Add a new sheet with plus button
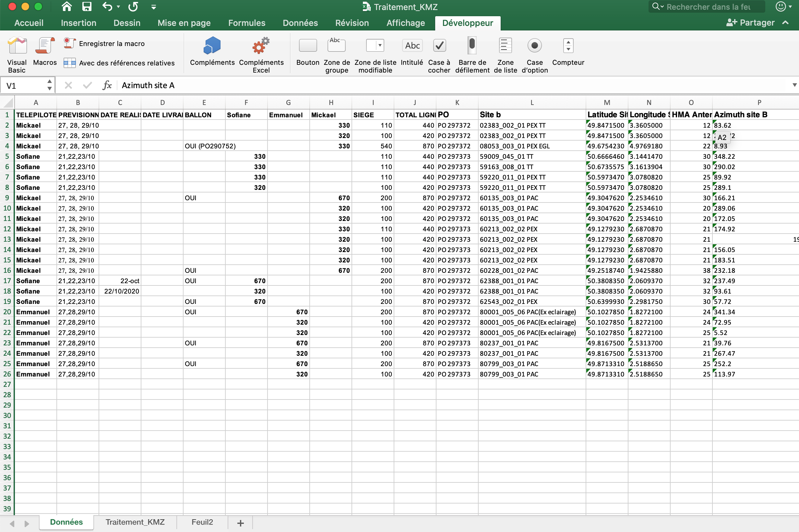The image size is (799, 532). [240, 523]
